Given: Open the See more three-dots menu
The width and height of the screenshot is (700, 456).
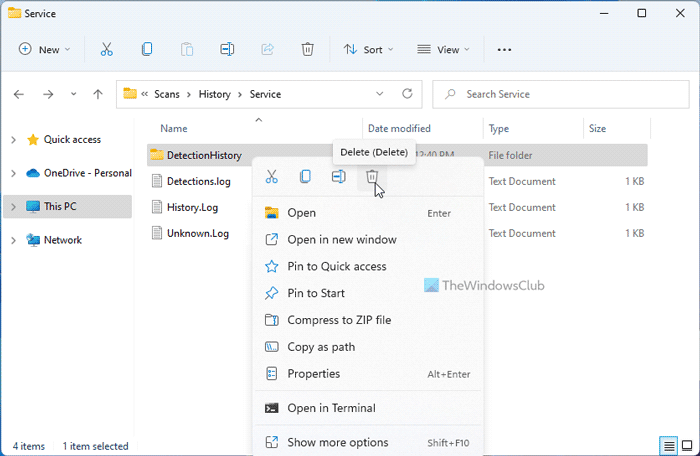Looking at the screenshot, I should coord(504,50).
